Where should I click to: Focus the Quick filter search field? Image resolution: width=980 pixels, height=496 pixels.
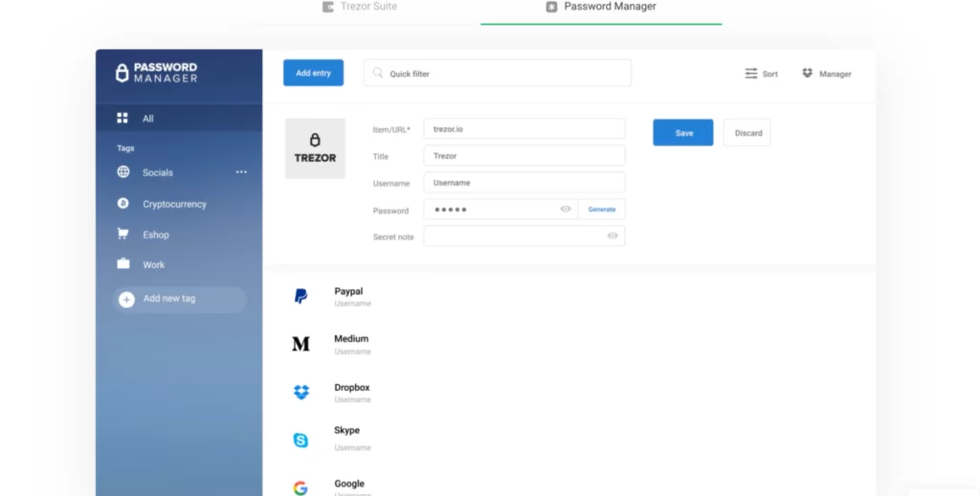(498, 73)
